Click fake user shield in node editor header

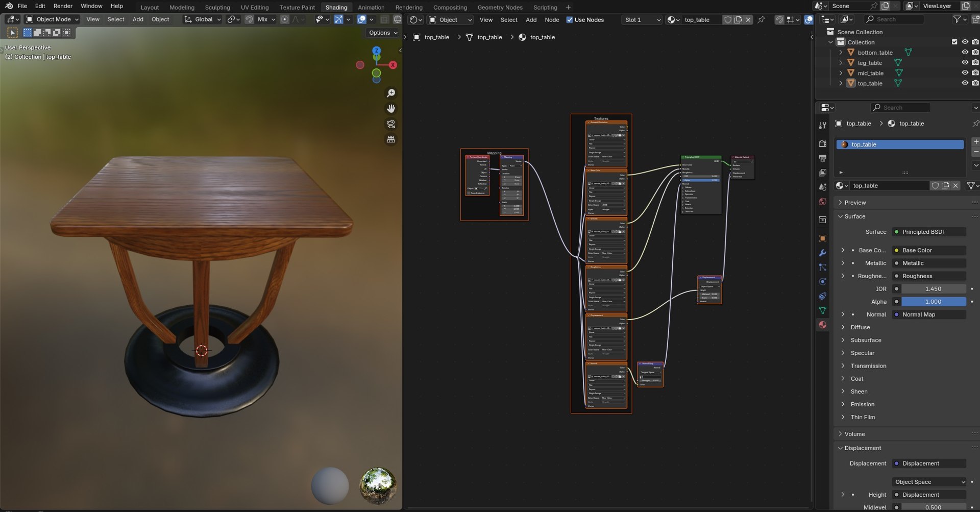point(728,20)
